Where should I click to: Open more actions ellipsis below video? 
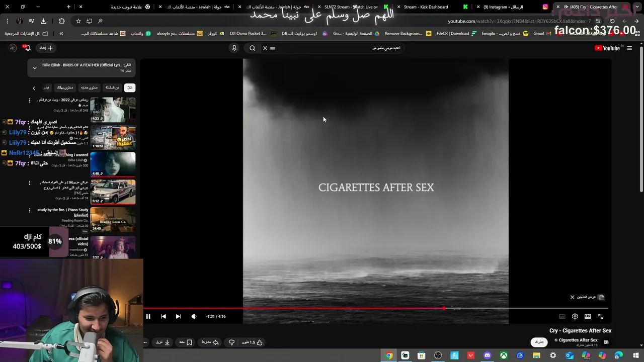pyautogui.click(x=145, y=342)
